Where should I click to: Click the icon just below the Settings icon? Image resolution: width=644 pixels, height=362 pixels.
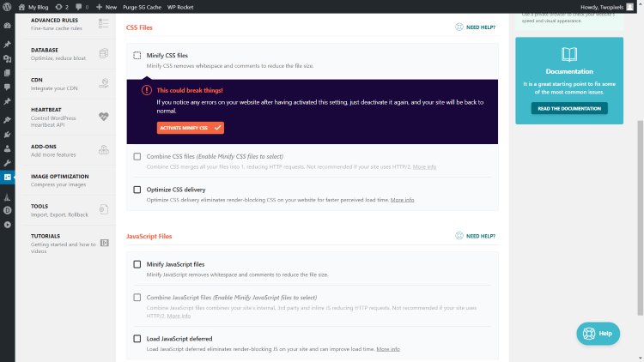[8, 197]
